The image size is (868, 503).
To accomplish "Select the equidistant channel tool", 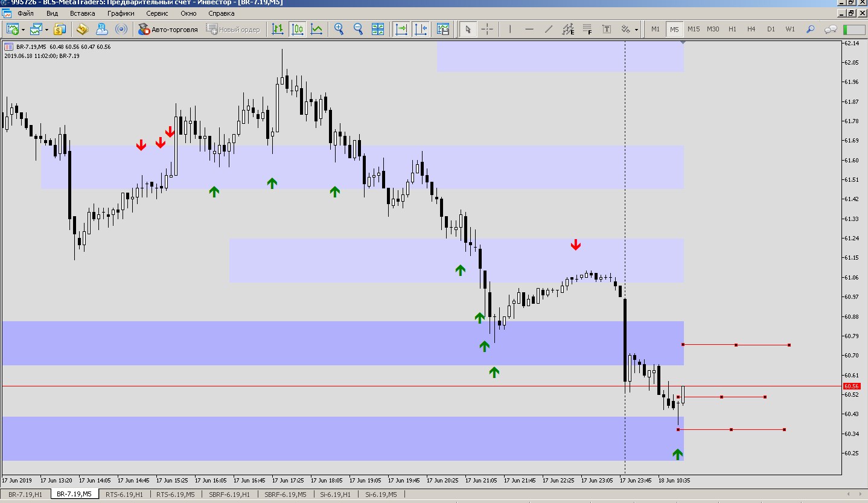I will (568, 29).
